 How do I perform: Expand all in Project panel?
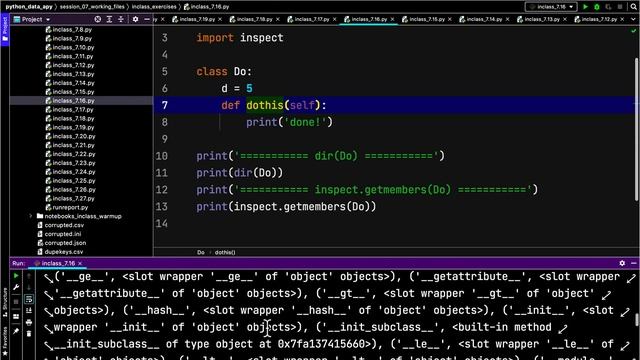(x=109, y=19)
